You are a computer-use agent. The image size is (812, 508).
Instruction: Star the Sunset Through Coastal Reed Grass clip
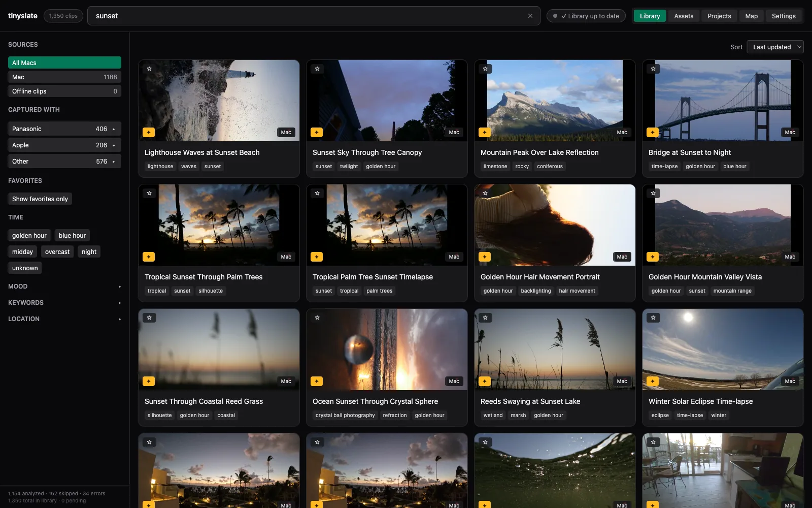[149, 317]
